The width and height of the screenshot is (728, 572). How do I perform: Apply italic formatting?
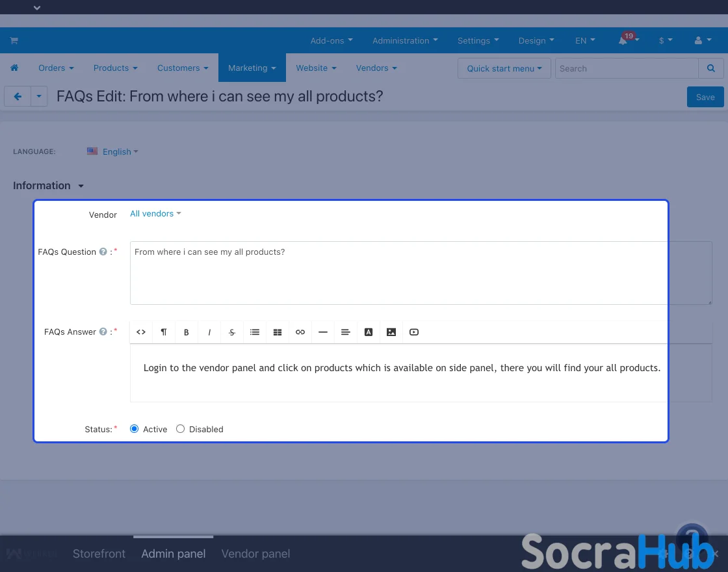[209, 332]
